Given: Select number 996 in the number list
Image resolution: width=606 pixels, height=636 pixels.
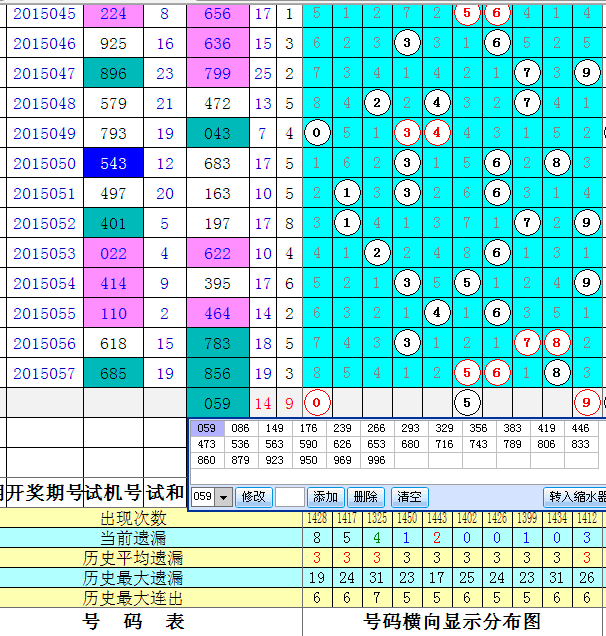Looking at the screenshot, I should 376,460.
